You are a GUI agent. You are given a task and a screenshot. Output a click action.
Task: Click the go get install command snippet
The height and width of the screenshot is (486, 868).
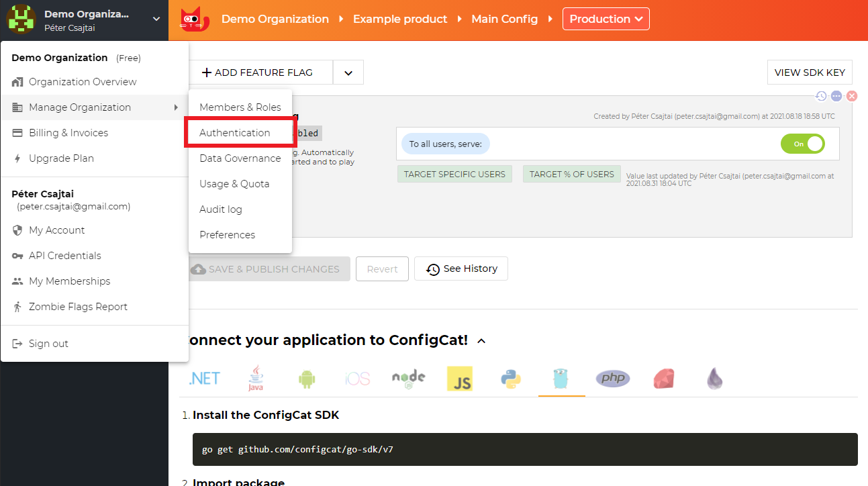click(x=522, y=449)
